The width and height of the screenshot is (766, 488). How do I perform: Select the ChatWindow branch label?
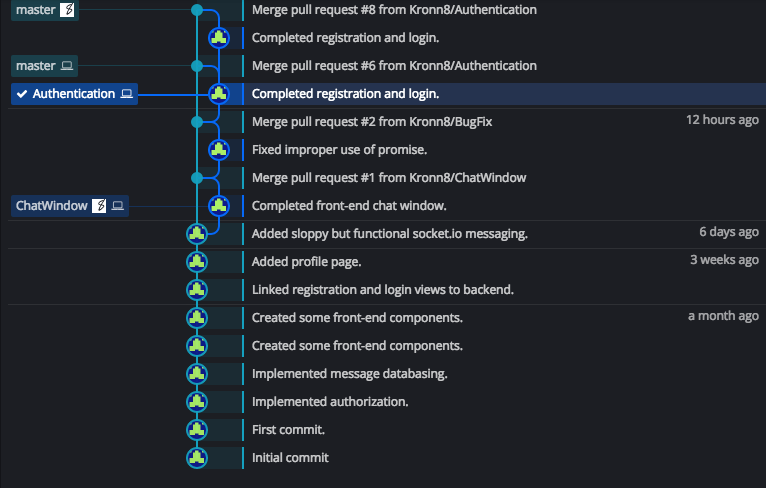[52, 206]
